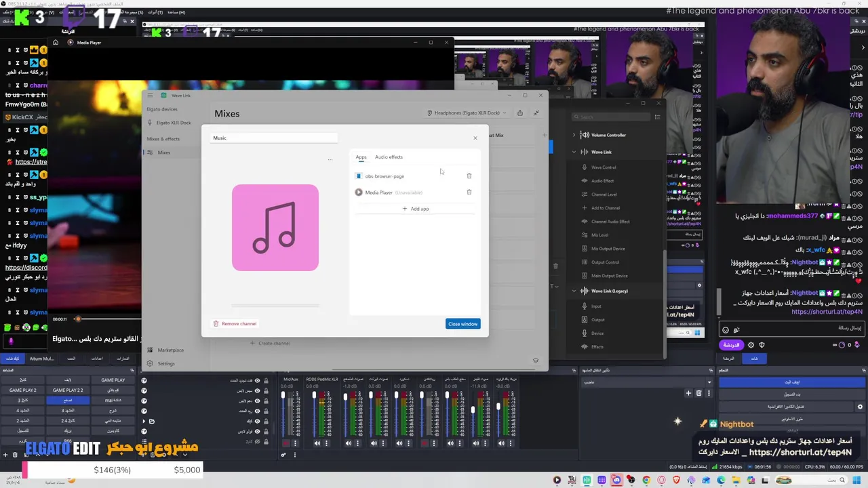This screenshot has width=868, height=488.
Task: Delete obs-browser-page app with its trash icon
Action: point(469,176)
